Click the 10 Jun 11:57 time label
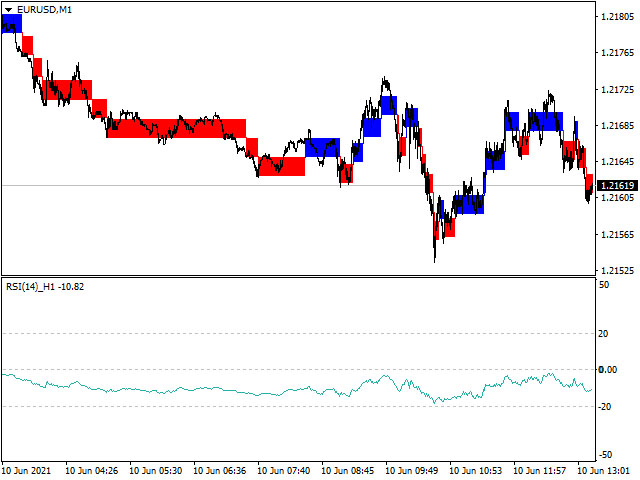The width and height of the screenshot is (640, 480). [x=540, y=471]
